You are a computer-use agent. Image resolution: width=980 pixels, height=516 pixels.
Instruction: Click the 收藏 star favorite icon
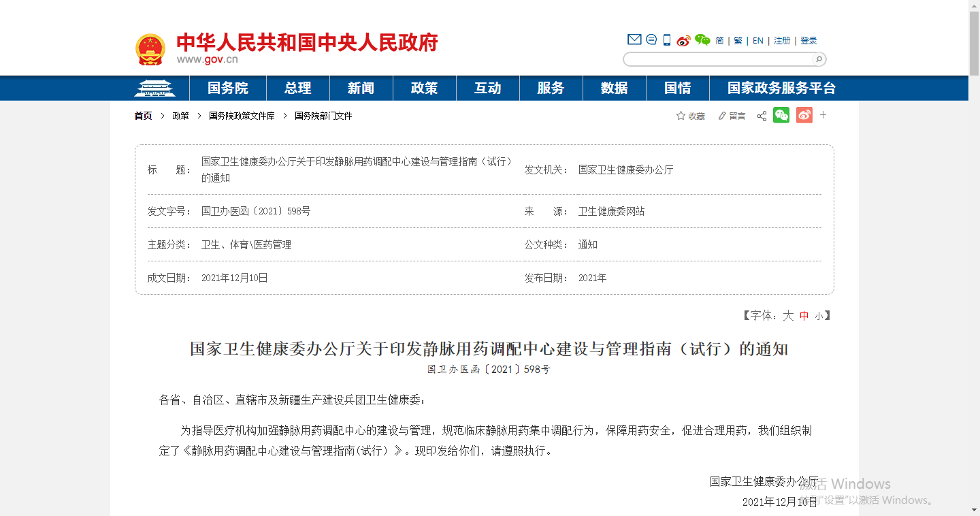click(681, 116)
